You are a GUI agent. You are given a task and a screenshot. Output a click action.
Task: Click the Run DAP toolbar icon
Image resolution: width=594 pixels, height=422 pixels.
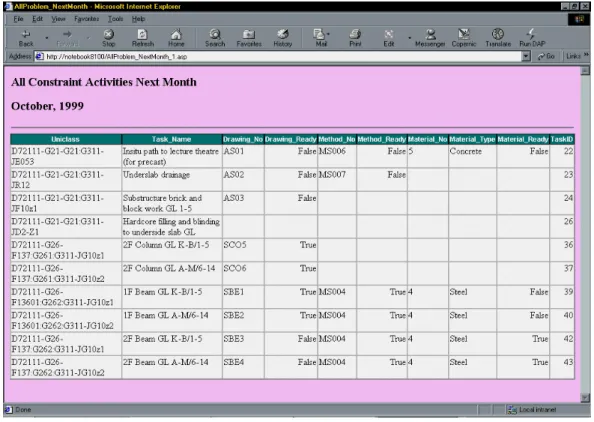(532, 38)
